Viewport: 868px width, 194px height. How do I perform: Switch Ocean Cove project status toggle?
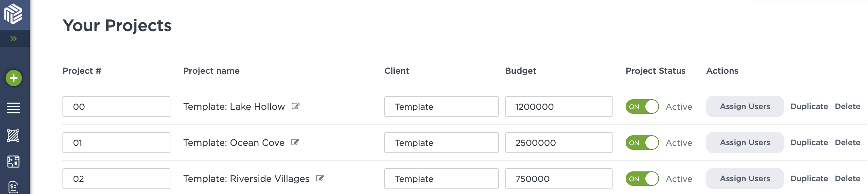pos(642,142)
